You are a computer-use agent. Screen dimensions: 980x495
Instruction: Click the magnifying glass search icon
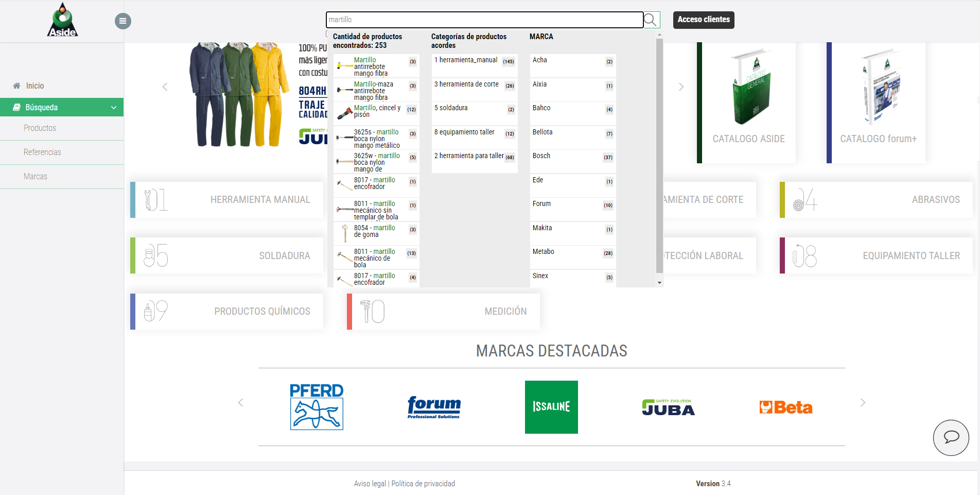(x=651, y=20)
